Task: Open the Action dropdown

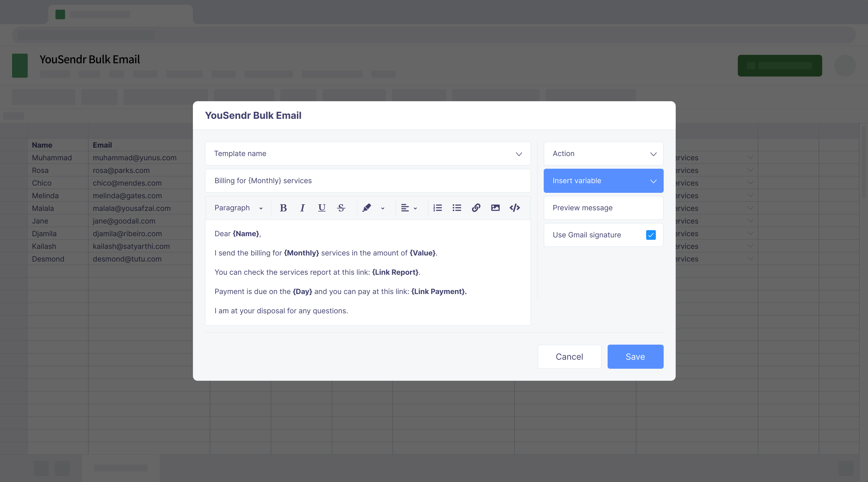Action: coord(603,154)
